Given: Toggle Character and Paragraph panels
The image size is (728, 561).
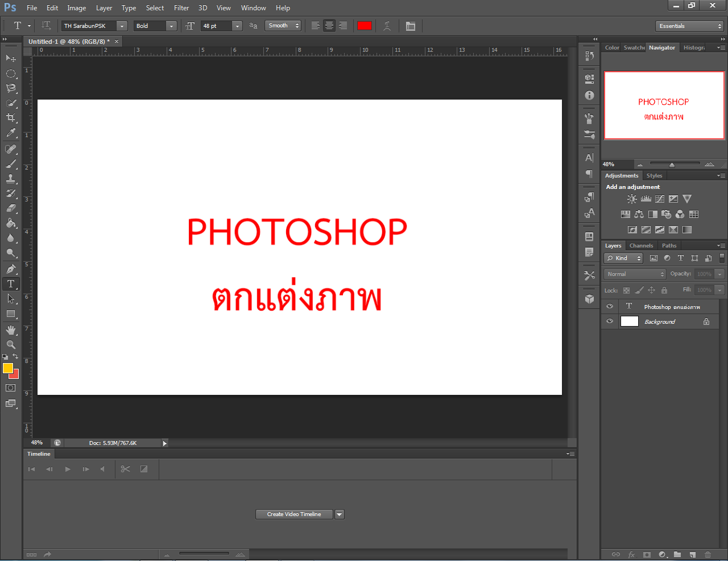Looking at the screenshot, I should coord(411,26).
